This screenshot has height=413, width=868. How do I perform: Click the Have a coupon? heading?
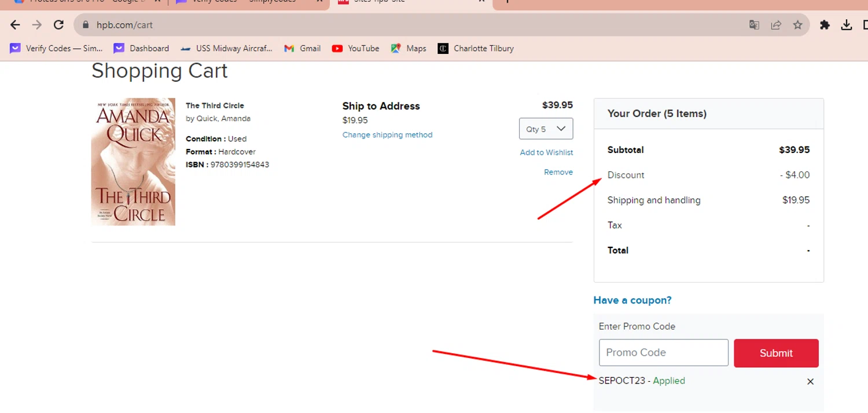point(632,300)
